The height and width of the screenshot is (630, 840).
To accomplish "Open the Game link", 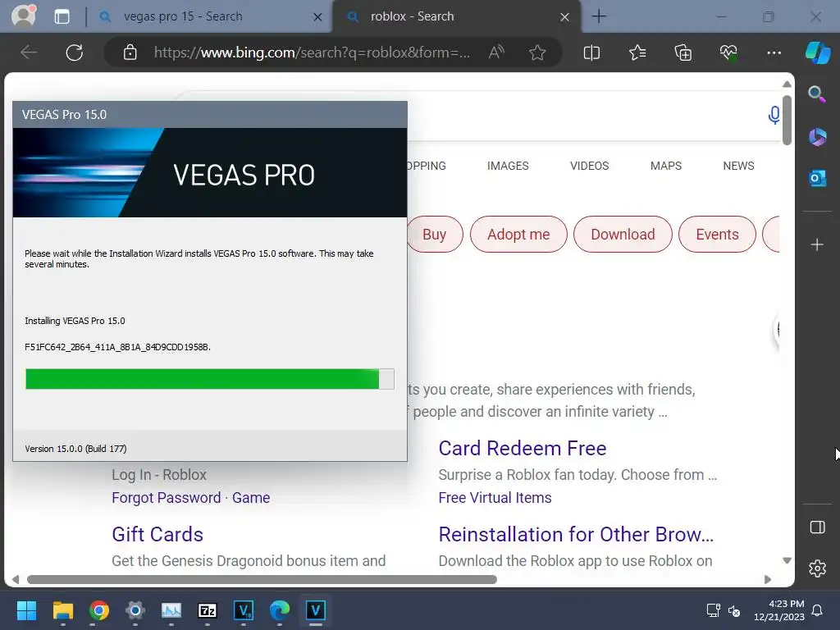I will click(251, 498).
